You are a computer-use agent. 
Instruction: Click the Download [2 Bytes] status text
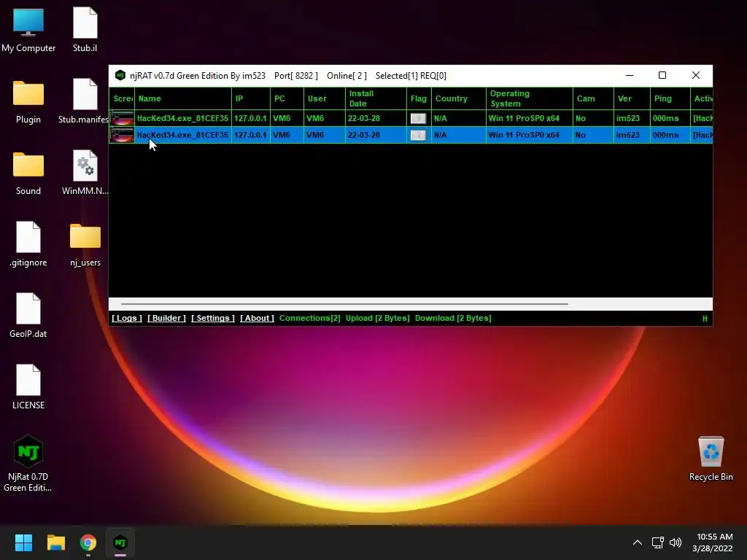(453, 318)
